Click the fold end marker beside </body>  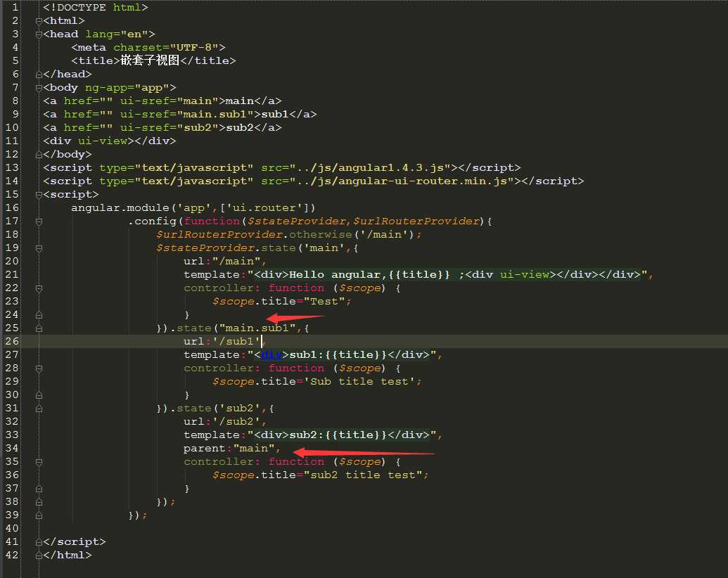pyautogui.click(x=39, y=155)
